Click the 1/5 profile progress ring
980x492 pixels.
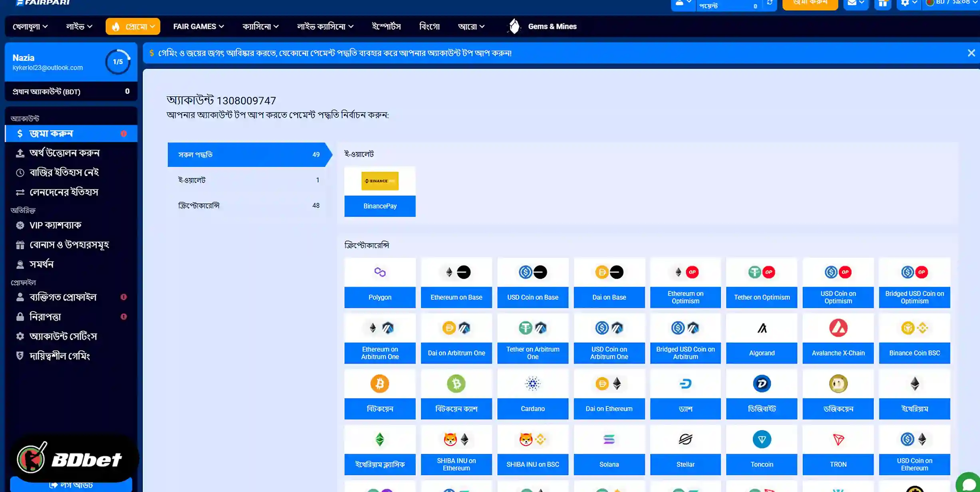[118, 62]
